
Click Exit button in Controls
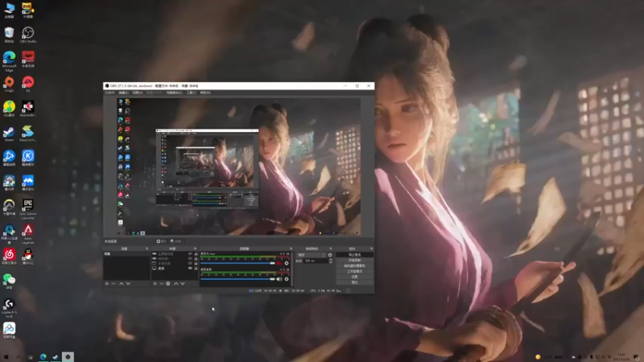354,282
